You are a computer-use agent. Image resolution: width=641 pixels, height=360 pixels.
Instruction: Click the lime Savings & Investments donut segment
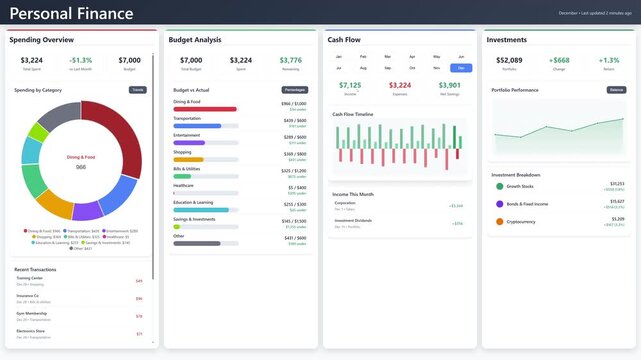(39, 132)
